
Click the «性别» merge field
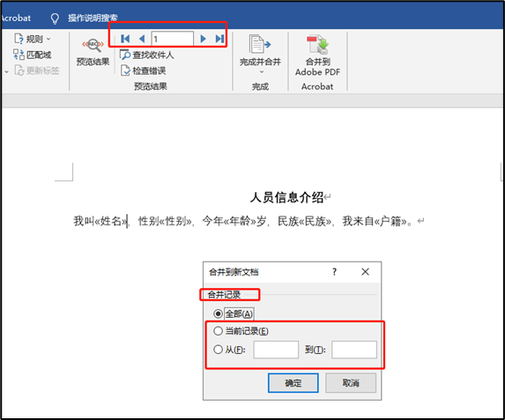(175, 221)
